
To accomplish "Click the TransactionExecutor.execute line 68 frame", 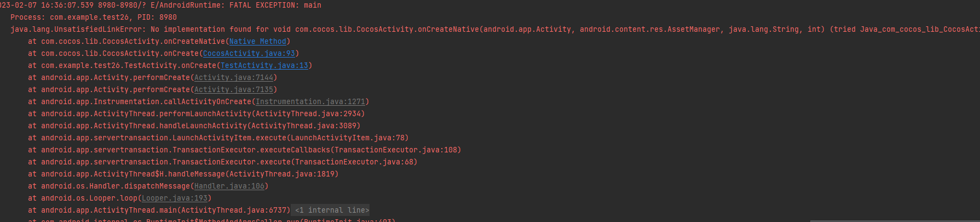I will click(x=223, y=162).
